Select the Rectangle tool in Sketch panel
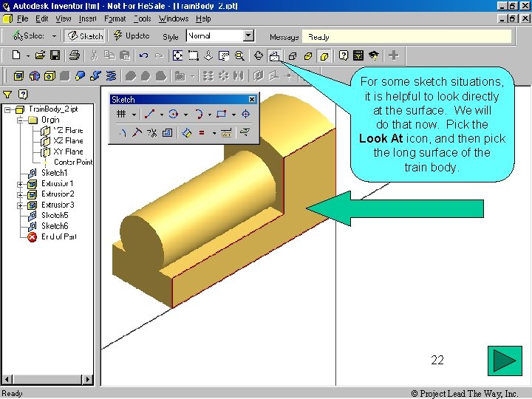Viewport: 532px width, 399px height. (222, 114)
